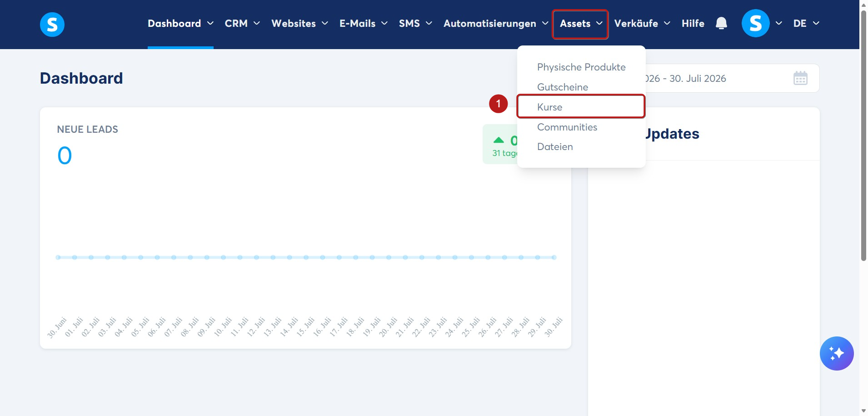
Task: Click the new leads count 0
Action: (x=65, y=155)
